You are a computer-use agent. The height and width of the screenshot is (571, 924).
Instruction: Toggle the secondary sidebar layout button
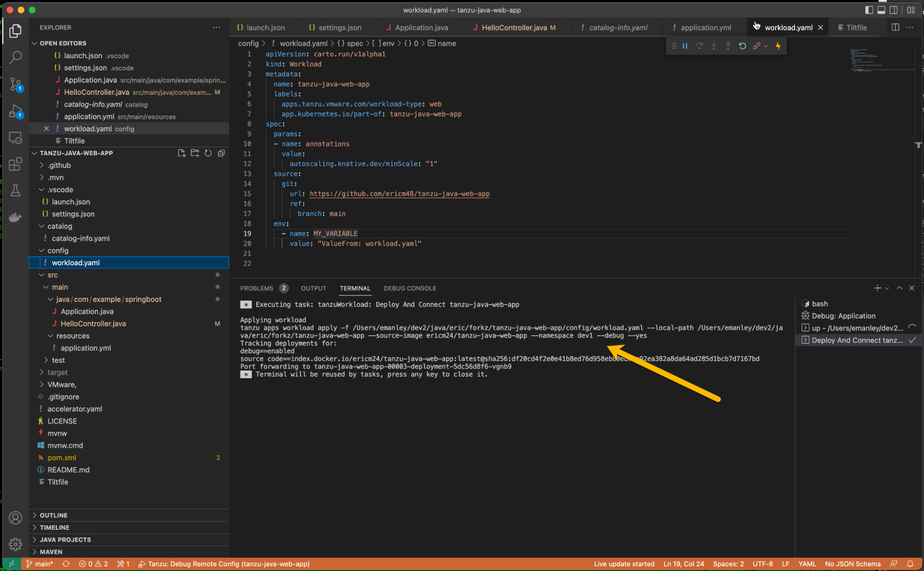click(x=894, y=10)
